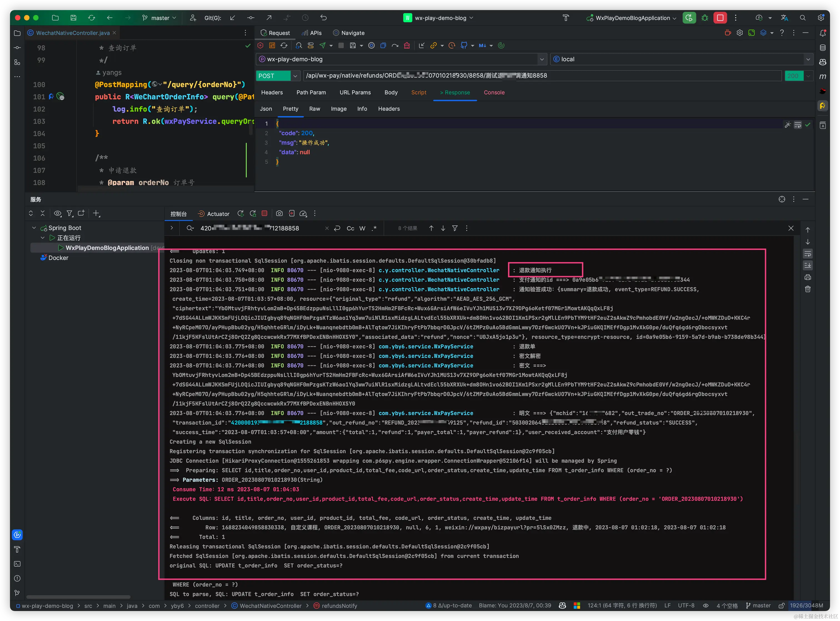
Task: Click the request URL input field
Action: click(x=541, y=76)
